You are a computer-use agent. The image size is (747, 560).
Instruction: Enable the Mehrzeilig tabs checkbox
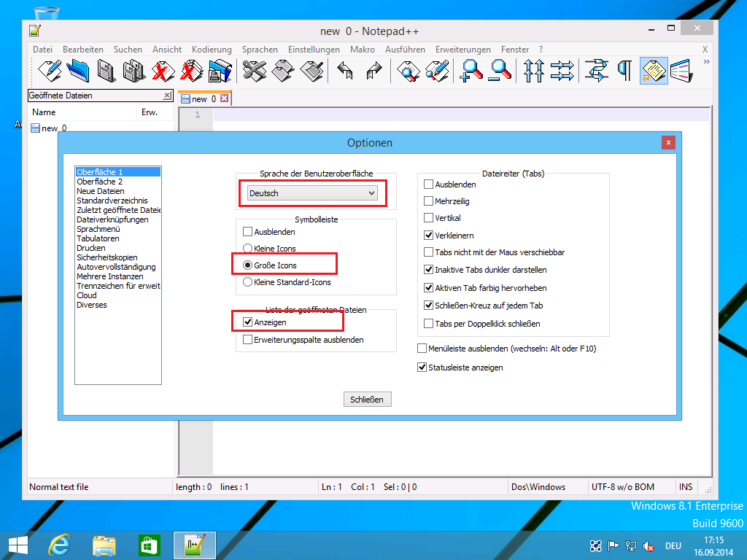tap(429, 201)
